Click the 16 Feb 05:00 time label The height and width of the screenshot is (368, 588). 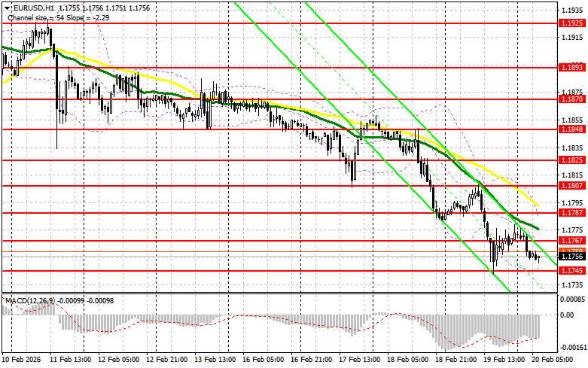click(x=264, y=360)
